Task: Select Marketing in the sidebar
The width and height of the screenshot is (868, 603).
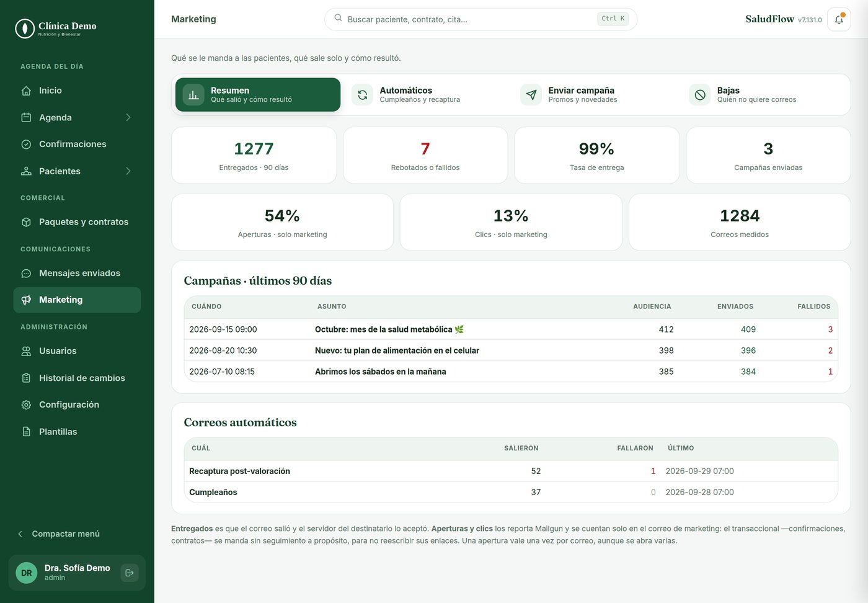Action: (x=77, y=300)
